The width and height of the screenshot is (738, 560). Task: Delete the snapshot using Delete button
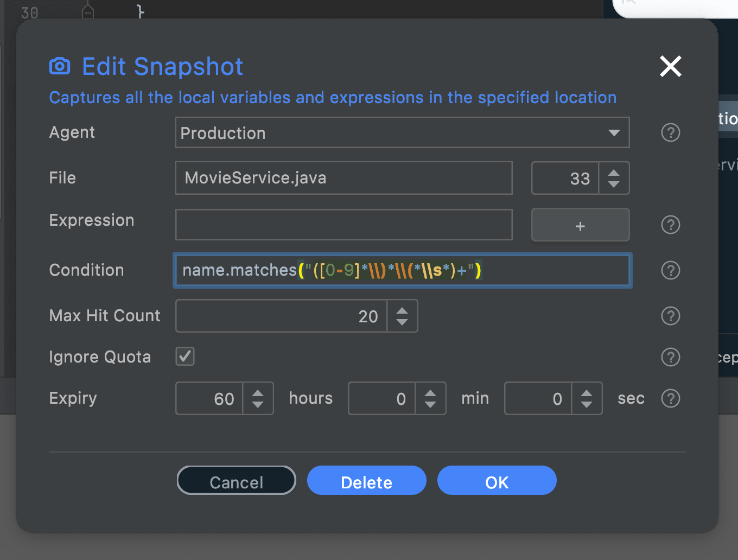point(367,481)
